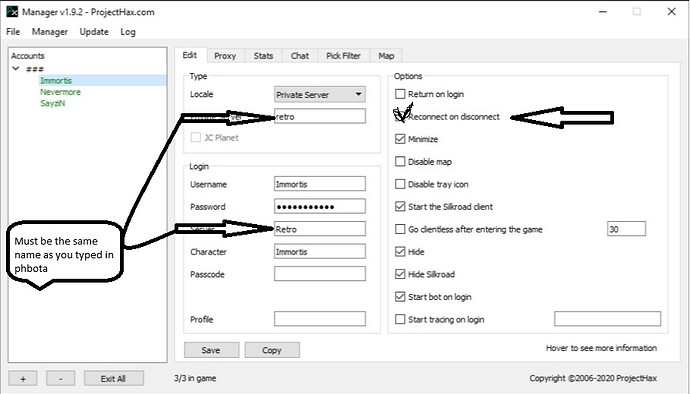Click the Password input field
This screenshot has height=394, width=690.
pyautogui.click(x=319, y=206)
